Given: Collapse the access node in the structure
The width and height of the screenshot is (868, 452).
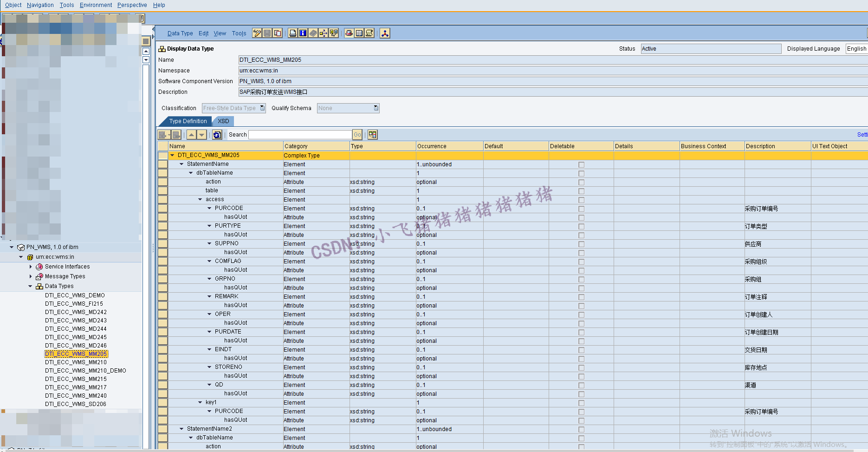Looking at the screenshot, I should [200, 199].
